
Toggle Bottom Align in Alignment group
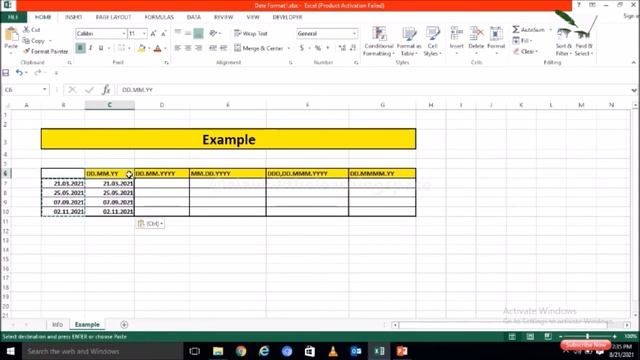click(x=198, y=33)
